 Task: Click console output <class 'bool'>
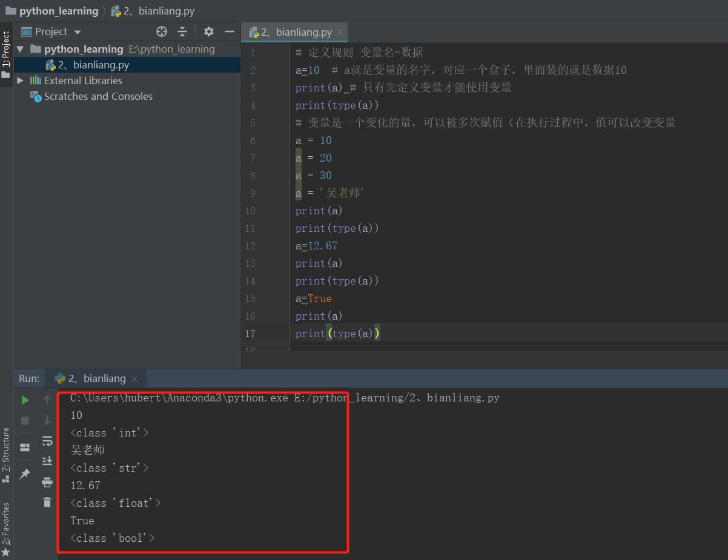tap(113, 538)
